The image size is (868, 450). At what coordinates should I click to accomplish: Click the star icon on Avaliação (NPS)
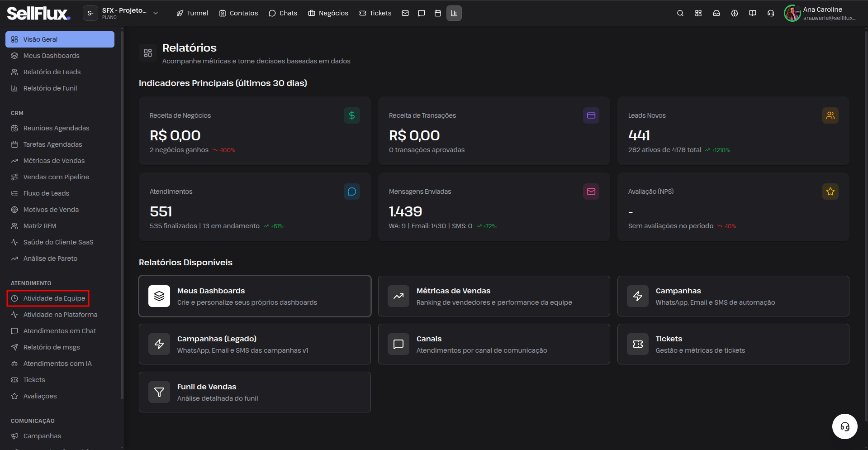(830, 191)
